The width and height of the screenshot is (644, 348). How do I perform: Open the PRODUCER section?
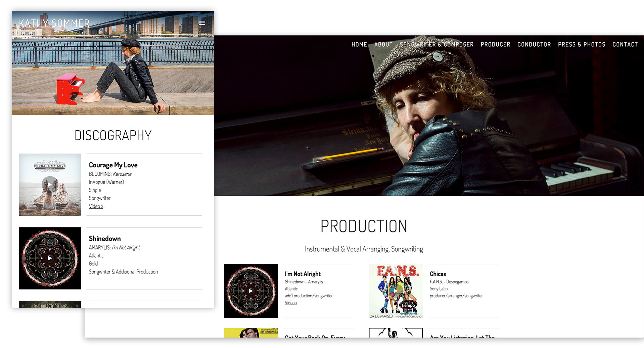point(495,44)
